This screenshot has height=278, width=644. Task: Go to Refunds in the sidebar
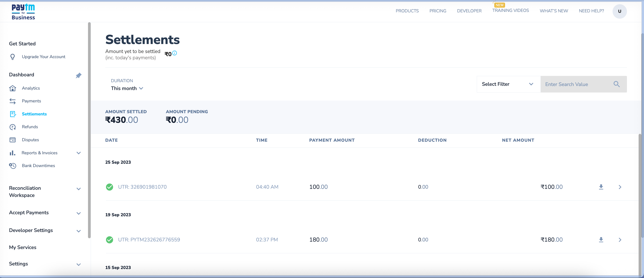[30, 127]
